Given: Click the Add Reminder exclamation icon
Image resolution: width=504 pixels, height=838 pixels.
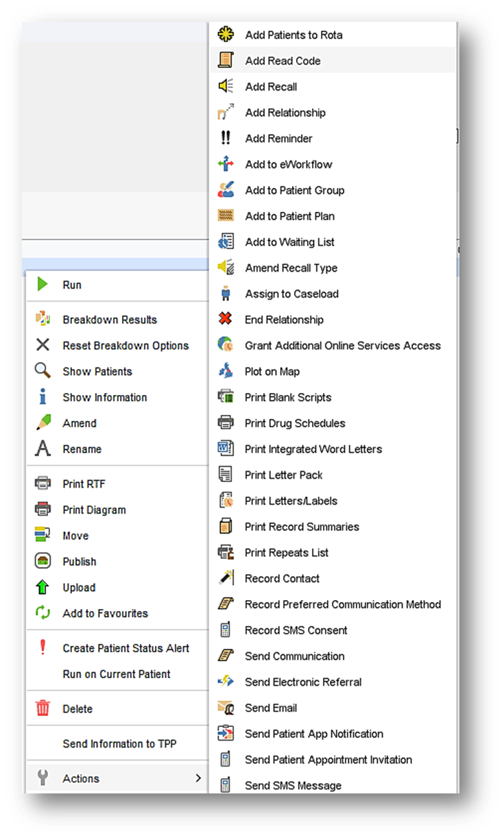Looking at the screenshot, I should pos(226,138).
